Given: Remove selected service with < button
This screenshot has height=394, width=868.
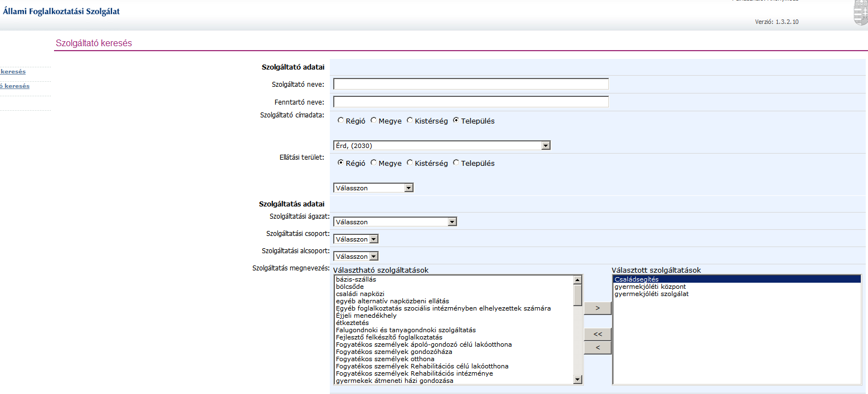Looking at the screenshot, I should pos(598,347).
